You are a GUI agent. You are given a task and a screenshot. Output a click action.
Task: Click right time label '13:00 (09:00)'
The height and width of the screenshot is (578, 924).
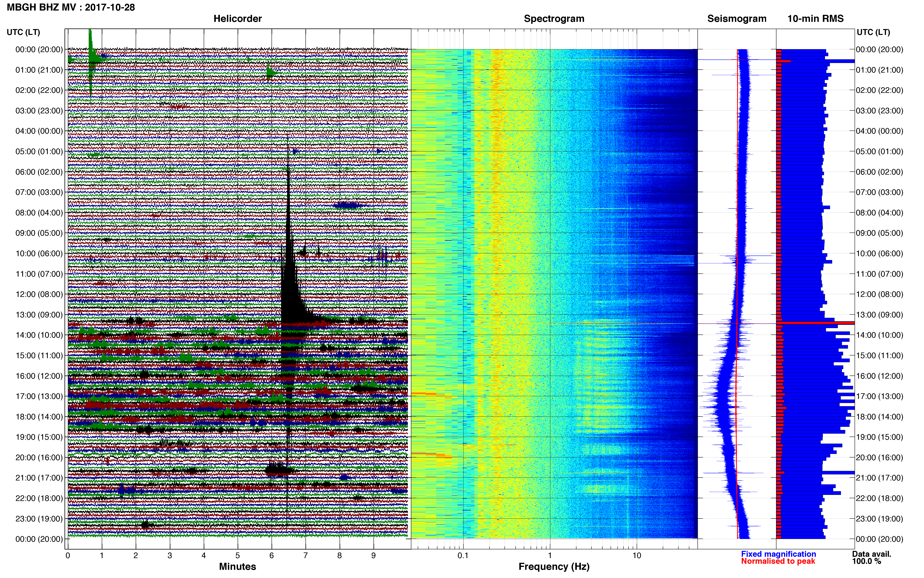[x=879, y=315]
